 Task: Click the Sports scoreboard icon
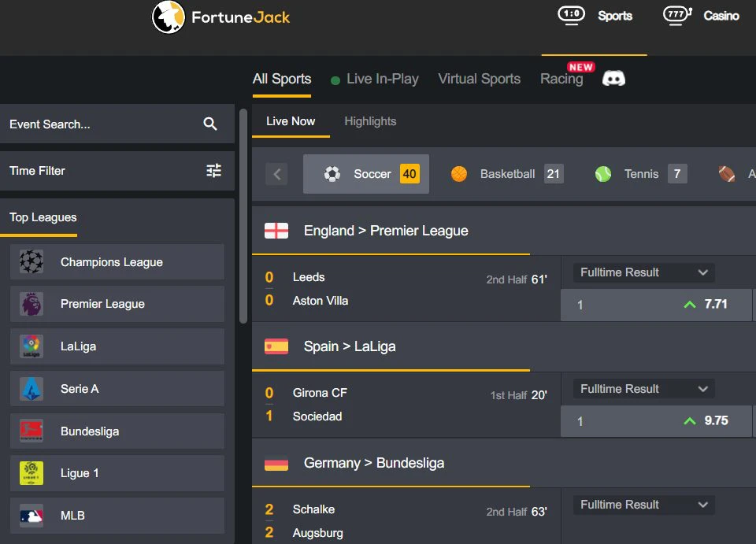[572, 15]
